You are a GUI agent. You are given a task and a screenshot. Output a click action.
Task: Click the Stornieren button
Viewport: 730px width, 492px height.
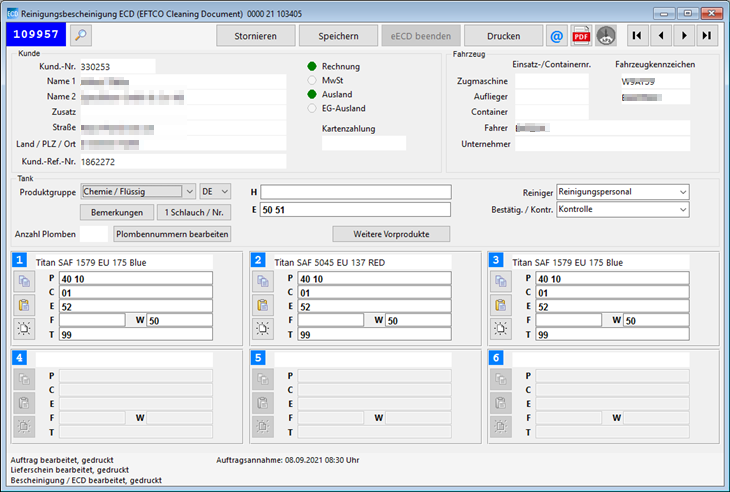pos(256,36)
